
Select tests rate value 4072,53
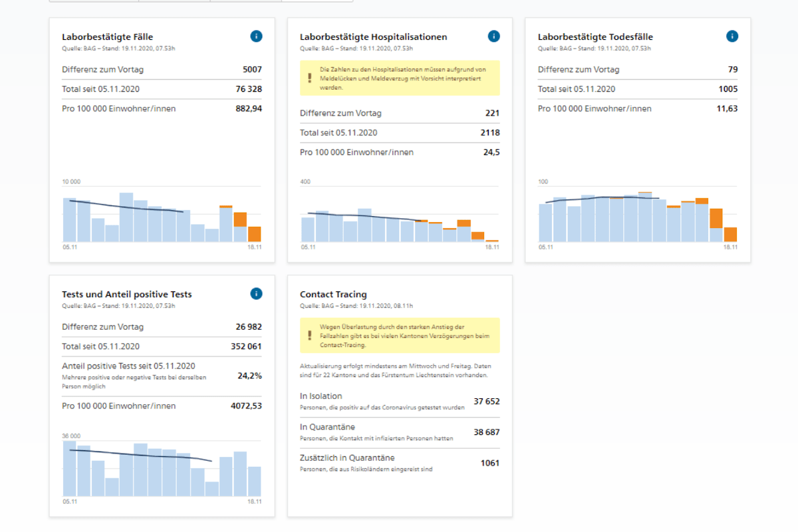click(246, 406)
